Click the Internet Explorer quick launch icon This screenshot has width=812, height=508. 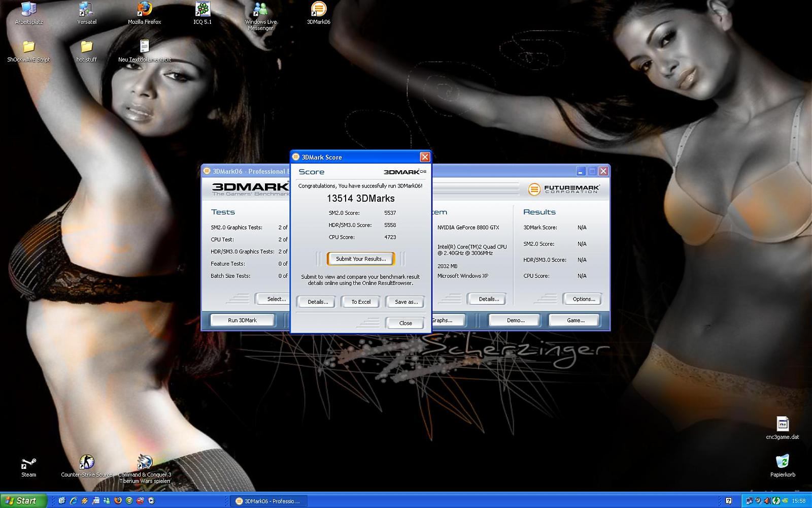click(74, 500)
